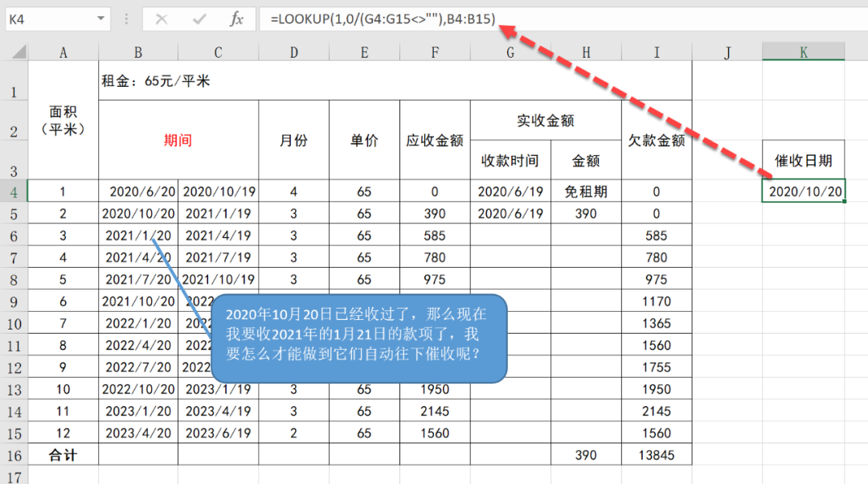Click the 收款时间 header cell
The image size is (868, 484).
point(510,160)
